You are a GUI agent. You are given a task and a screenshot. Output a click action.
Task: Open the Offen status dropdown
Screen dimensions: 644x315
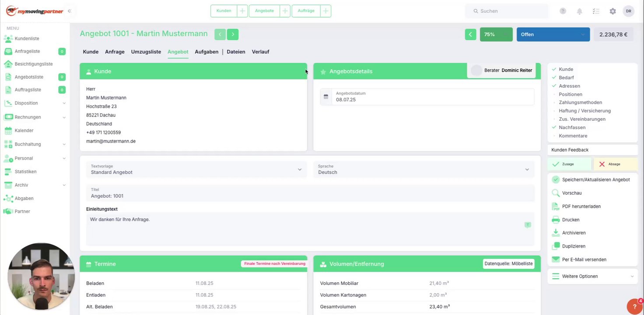pos(553,34)
